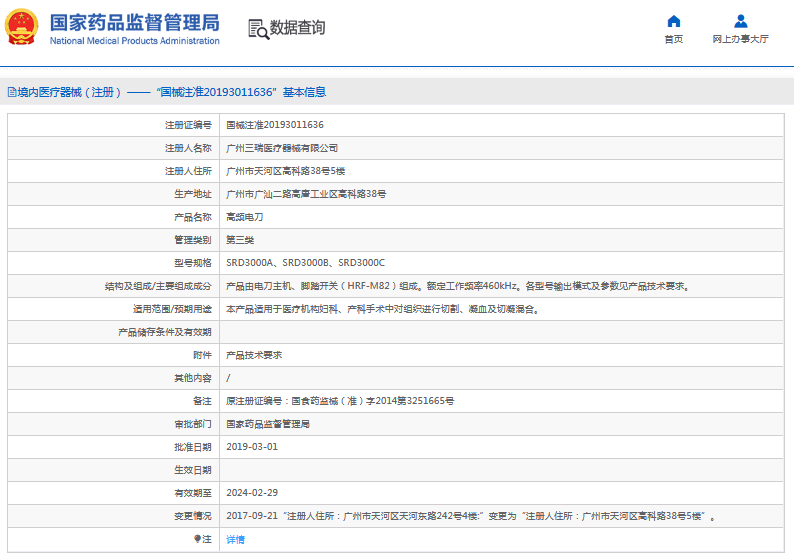Click the national emblem logo
The width and height of the screenshot is (794, 559).
[21, 27]
